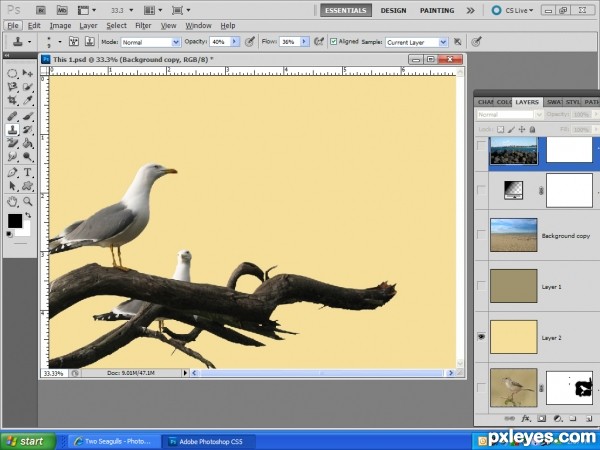
Task: Show the Background copy layer
Action: [481, 235]
